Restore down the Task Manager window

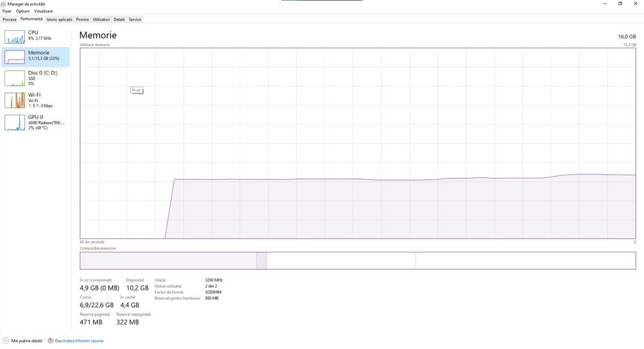620,4
